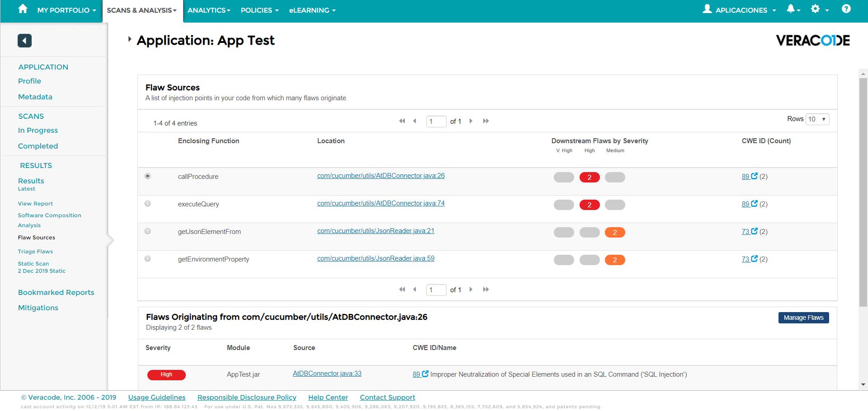Go to previous page in top pager
The height and width of the screenshot is (411, 868).
click(415, 121)
